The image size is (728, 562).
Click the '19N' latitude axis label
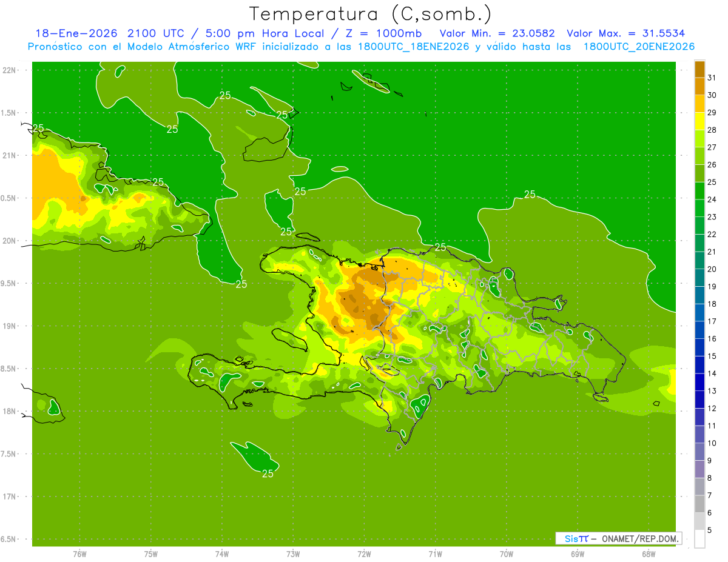[10, 326]
